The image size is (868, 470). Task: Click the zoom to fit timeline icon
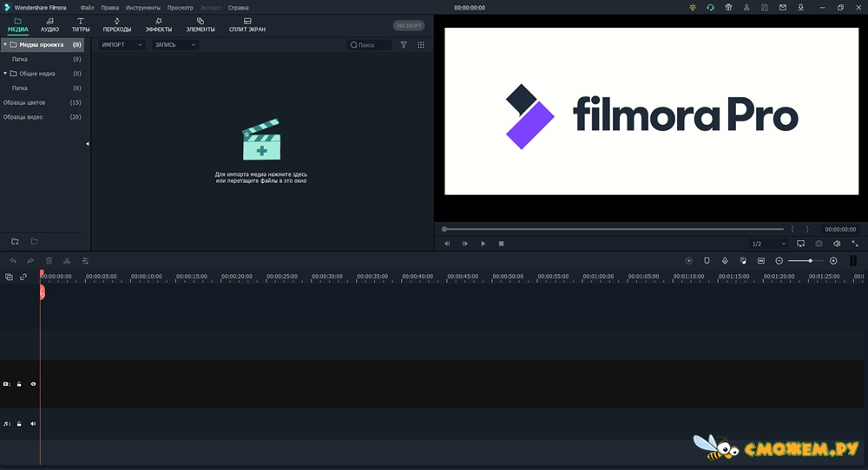[761, 260]
